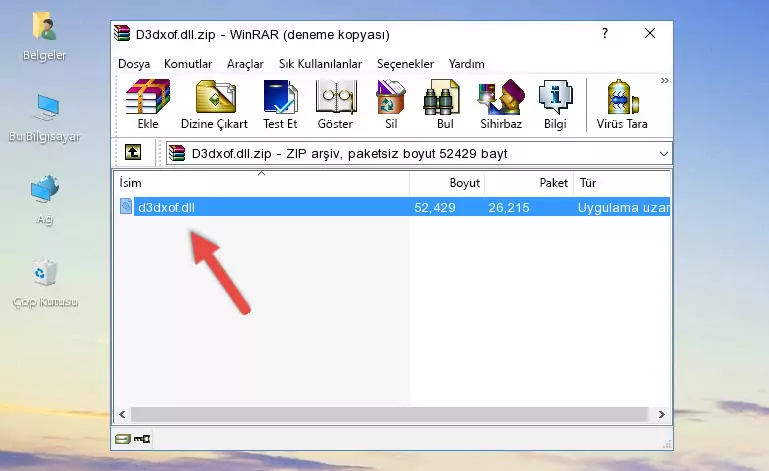Open the Sık Kullanılanlar menu
The height and width of the screenshot is (471, 769).
click(320, 64)
